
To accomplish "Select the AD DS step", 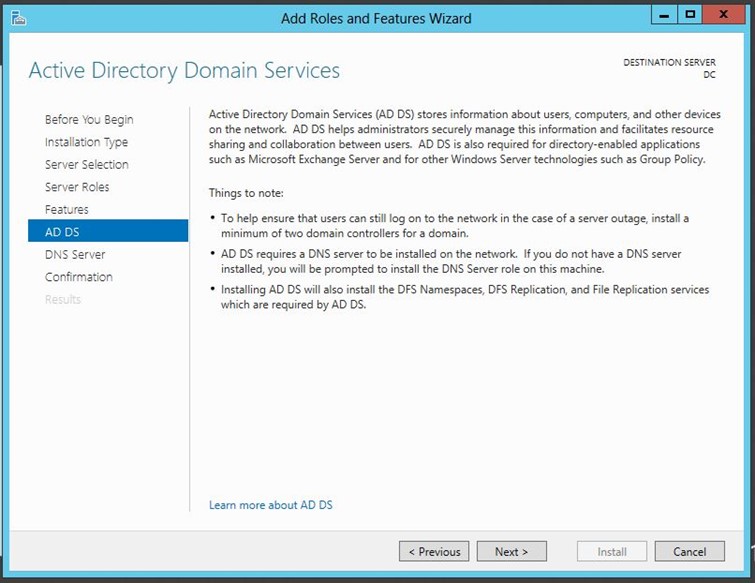I will click(108, 231).
